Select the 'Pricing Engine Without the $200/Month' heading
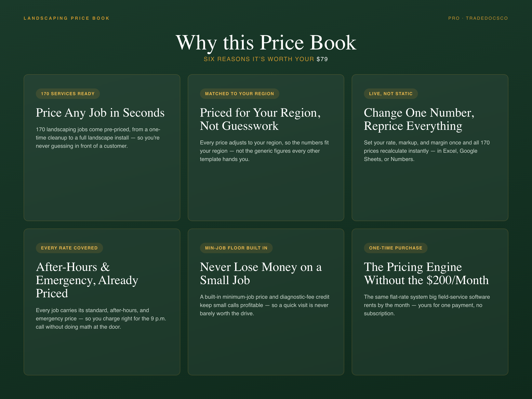Image resolution: width=532 pixels, height=399 pixels. tap(426, 274)
